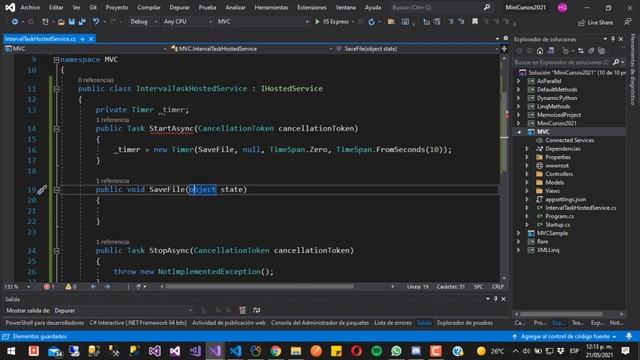Collapse the MVC project node
Screen dimensions: 640x360
(x=519, y=132)
